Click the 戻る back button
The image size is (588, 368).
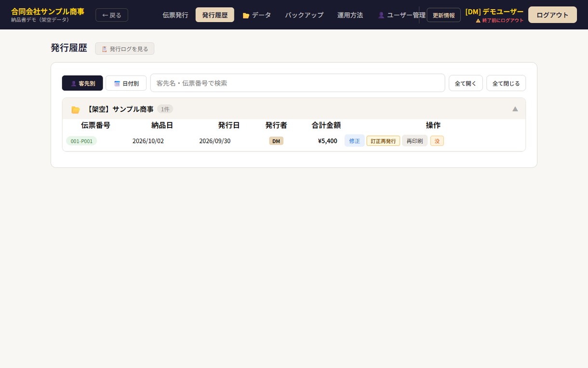tap(112, 15)
